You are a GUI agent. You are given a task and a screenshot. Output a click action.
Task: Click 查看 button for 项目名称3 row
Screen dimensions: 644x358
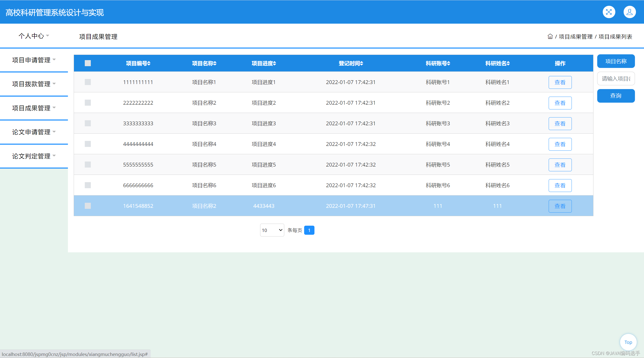pos(560,124)
